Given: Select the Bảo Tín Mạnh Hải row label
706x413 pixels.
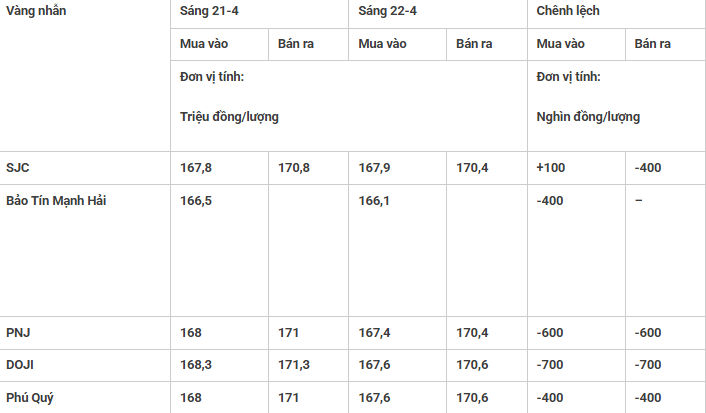Looking at the screenshot, I should (56, 200).
